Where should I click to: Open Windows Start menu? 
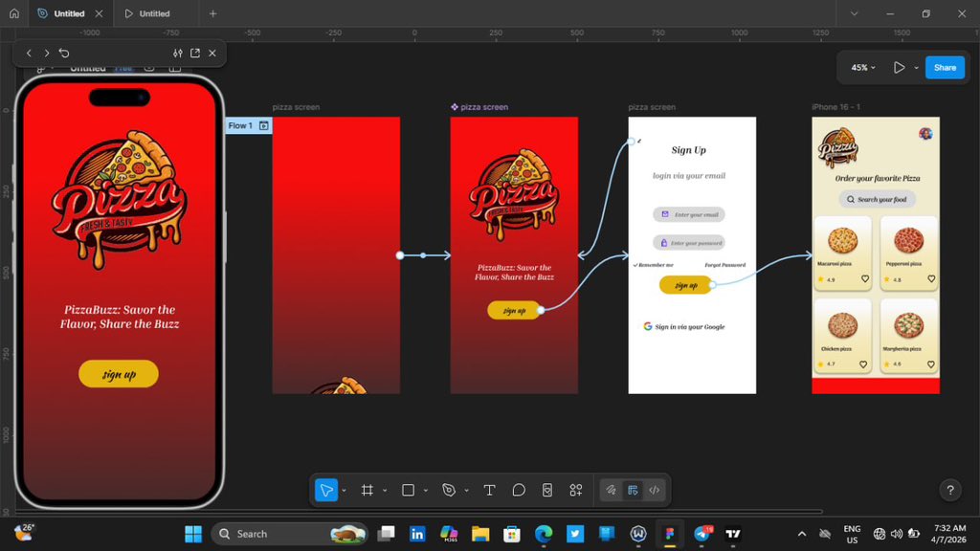click(193, 534)
